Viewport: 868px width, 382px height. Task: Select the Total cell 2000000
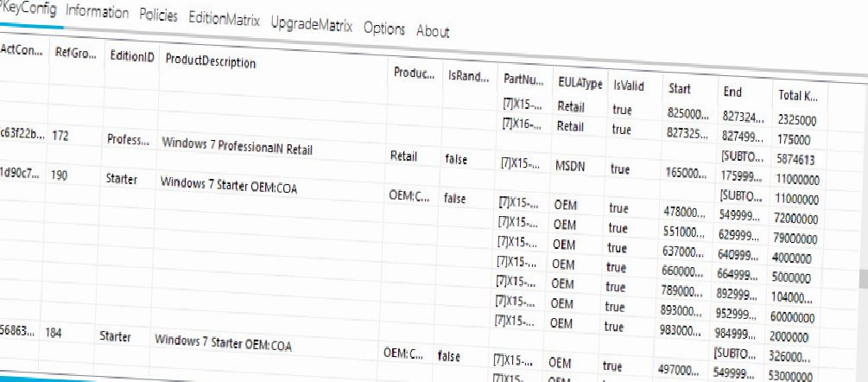click(x=789, y=338)
